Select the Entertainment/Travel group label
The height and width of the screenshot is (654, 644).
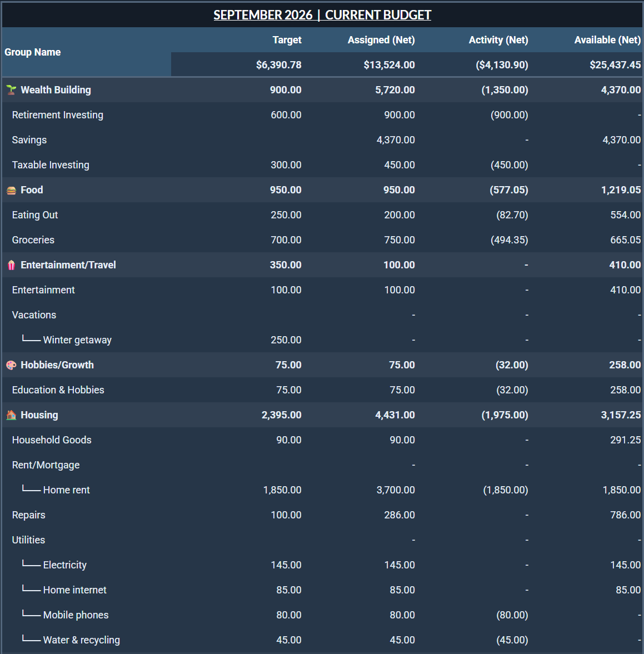pos(68,265)
